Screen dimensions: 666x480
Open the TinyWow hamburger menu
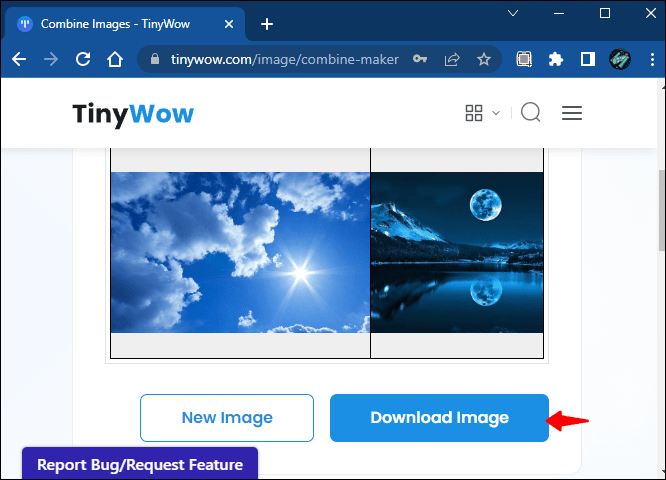(x=572, y=113)
